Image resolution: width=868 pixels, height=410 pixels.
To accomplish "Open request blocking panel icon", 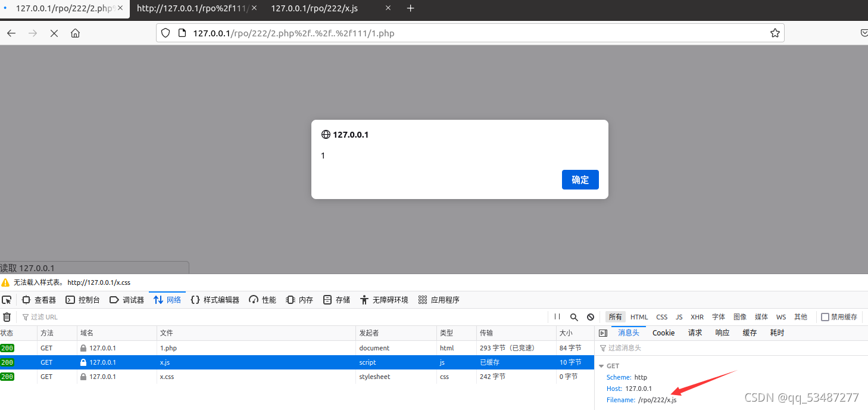I will [x=591, y=317].
